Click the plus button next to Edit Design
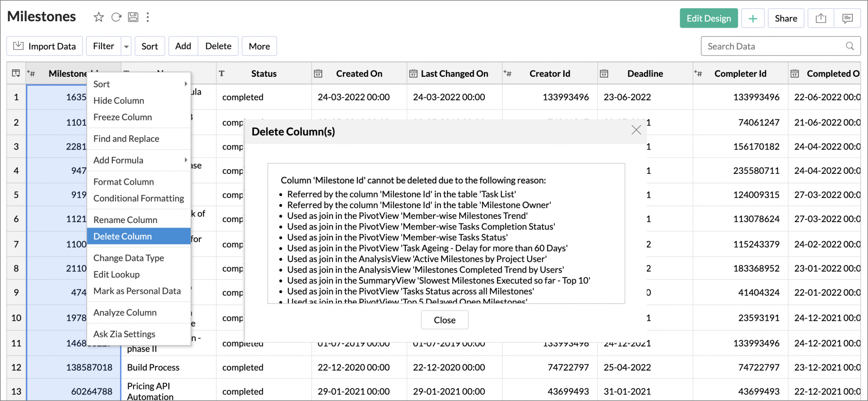This screenshot has height=401, width=868. pos(753,18)
